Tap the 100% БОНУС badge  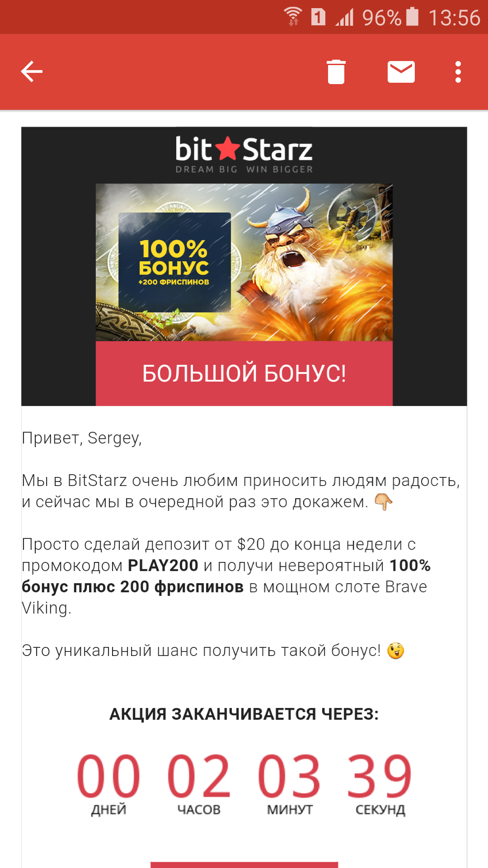coord(174,262)
